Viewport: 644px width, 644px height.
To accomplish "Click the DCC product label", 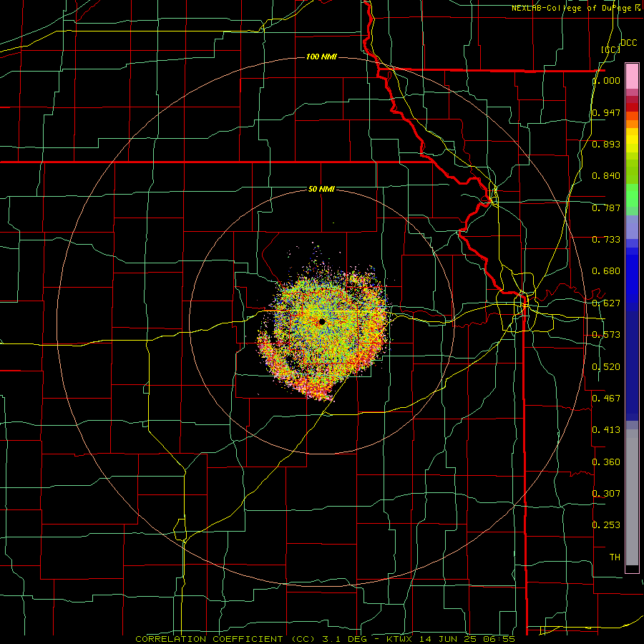I will pyautogui.click(x=628, y=43).
